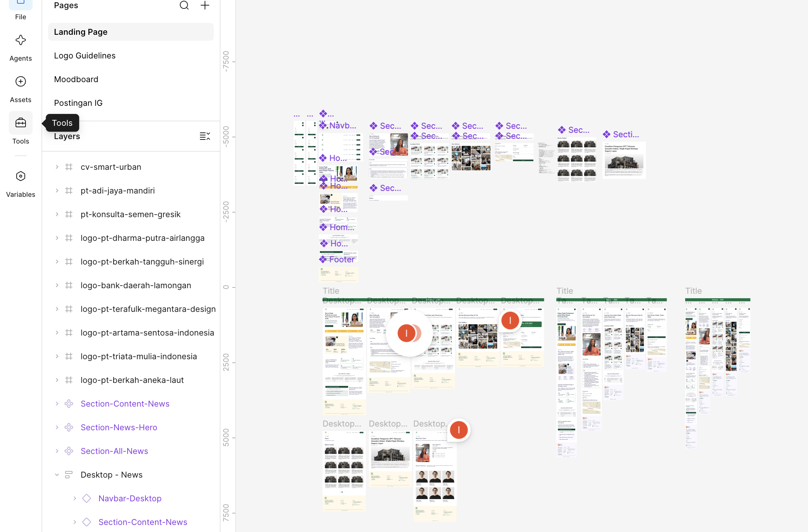The height and width of the screenshot is (532, 808).
Task: Click the instance diamond icon beside Navbar-Desktop
Action: pos(87,499)
